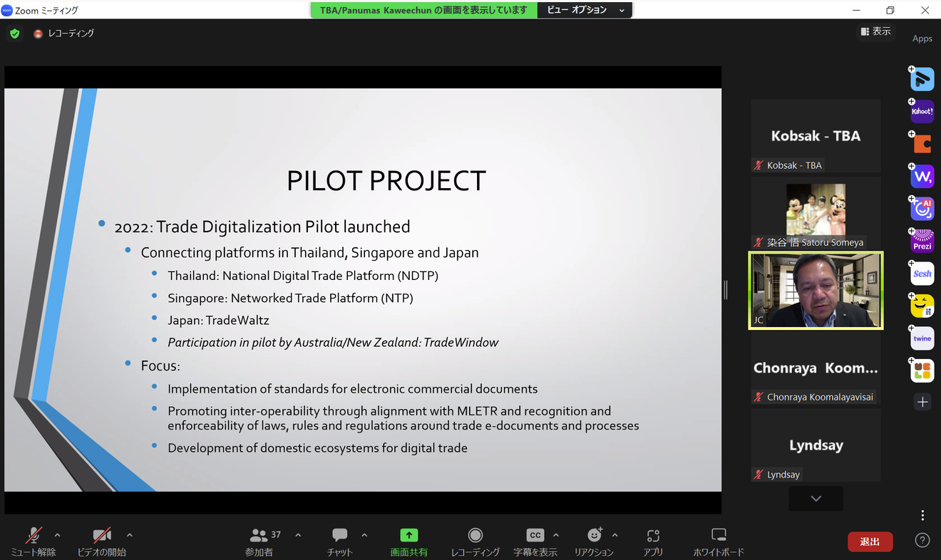The image size is (941, 560).
Task: Click the Apps sidebar label
Action: 922,38
